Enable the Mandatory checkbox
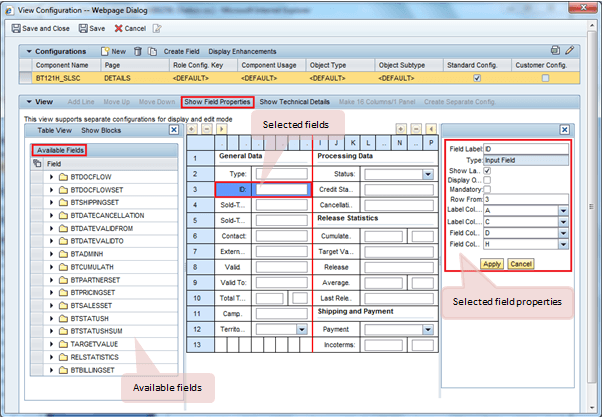 (x=487, y=190)
